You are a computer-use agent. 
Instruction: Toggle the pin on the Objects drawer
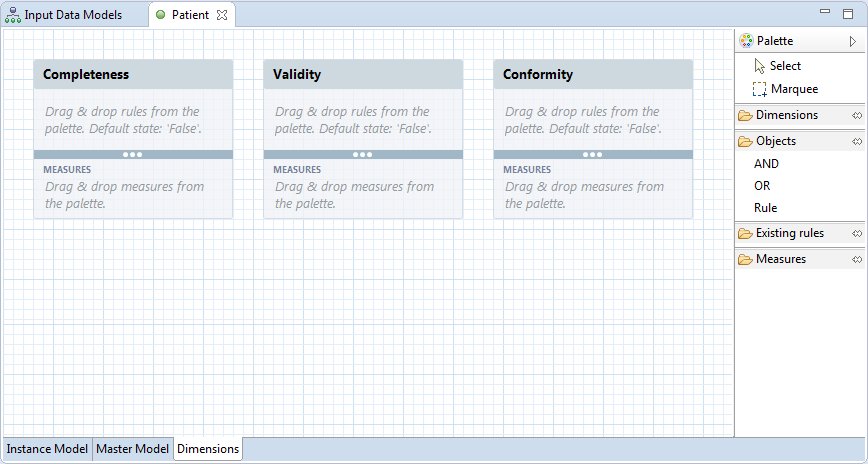[857, 141]
